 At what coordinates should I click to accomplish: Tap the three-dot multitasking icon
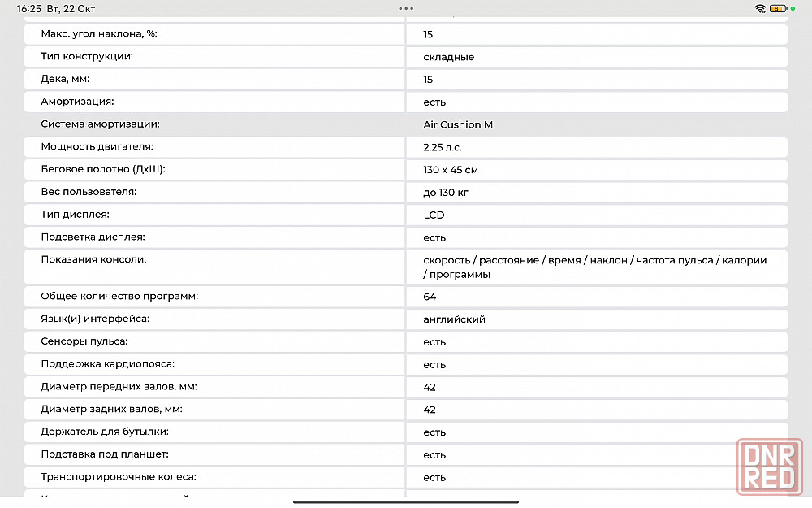click(x=406, y=8)
